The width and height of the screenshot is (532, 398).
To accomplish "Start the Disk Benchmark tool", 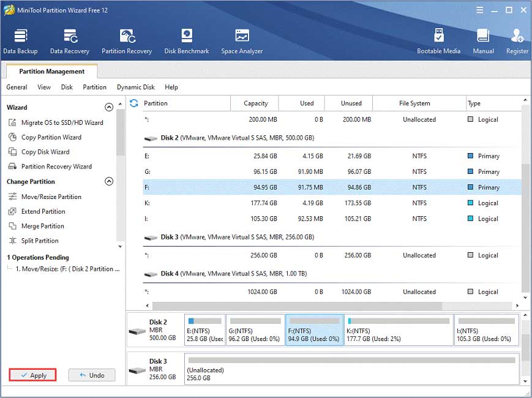I will pos(187,42).
